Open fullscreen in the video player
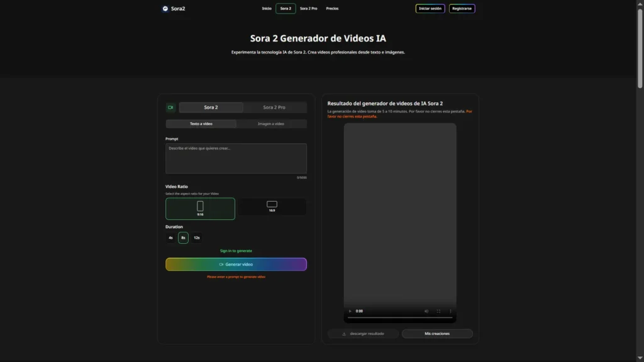Image resolution: width=644 pixels, height=362 pixels. 438,311
